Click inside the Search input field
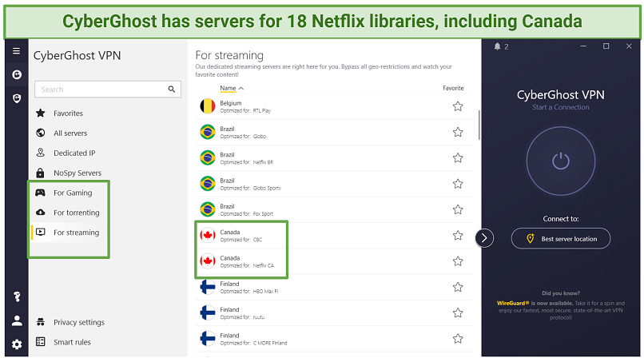This screenshot has height=362, width=644. 108,90
